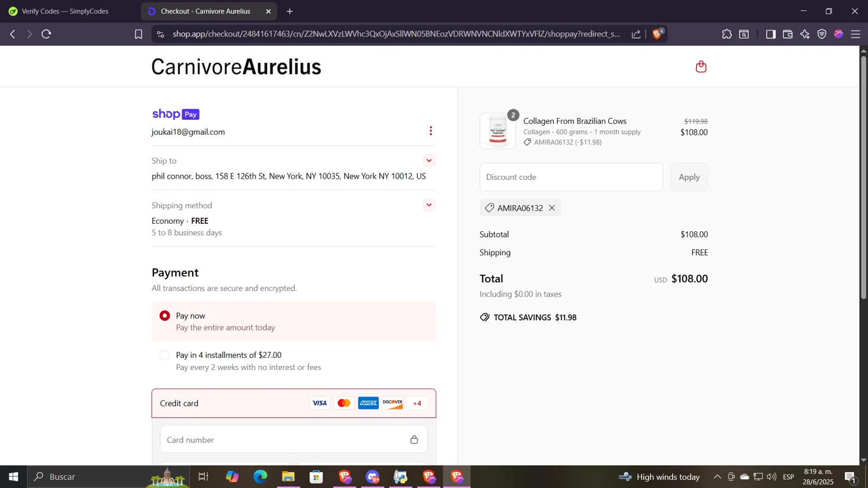Open a new browser tab
This screenshot has width=868, height=488.
tap(290, 11)
